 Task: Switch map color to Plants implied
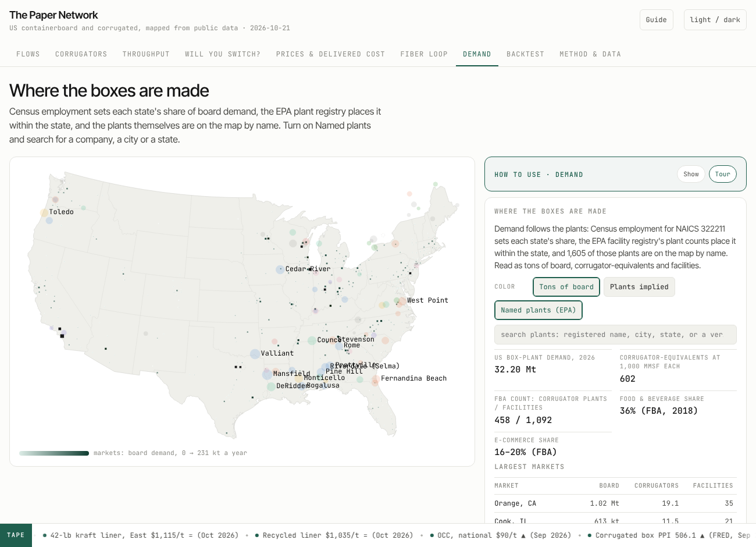[639, 287]
